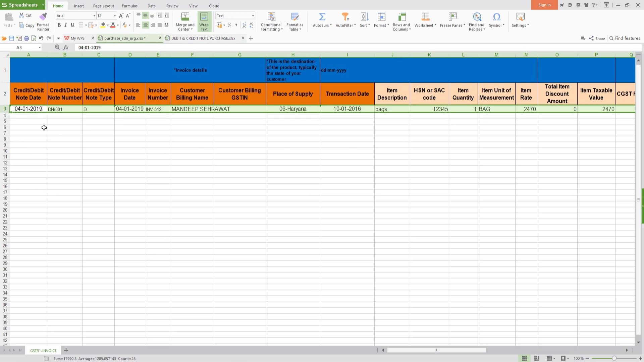The image size is (644, 362).
Task: Open the font size 12 dropdown
Action: tap(115, 16)
